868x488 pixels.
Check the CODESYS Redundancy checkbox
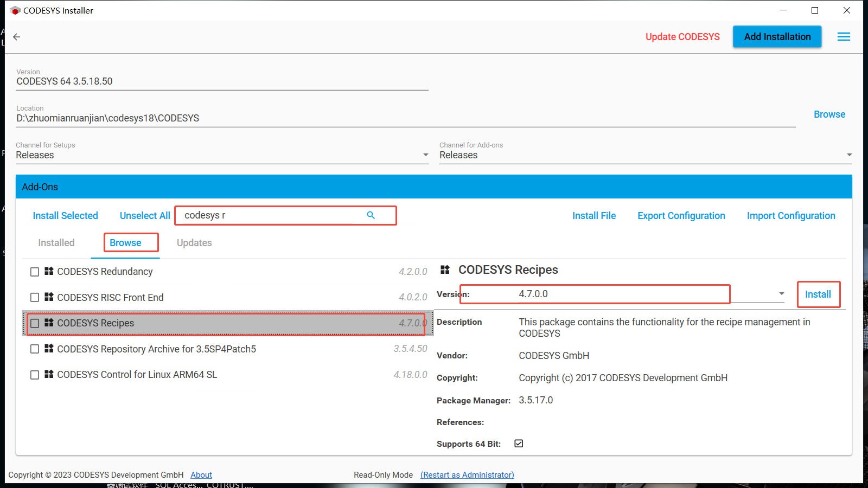(35, 272)
